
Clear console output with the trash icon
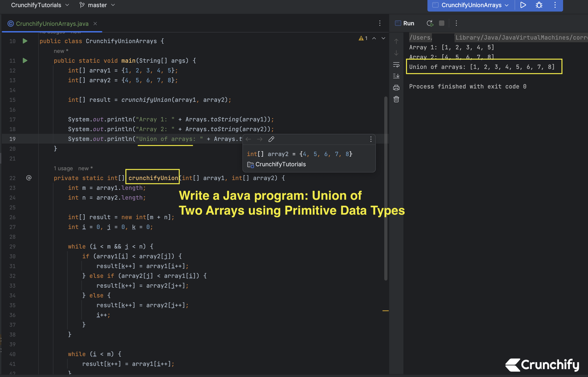pos(397,99)
